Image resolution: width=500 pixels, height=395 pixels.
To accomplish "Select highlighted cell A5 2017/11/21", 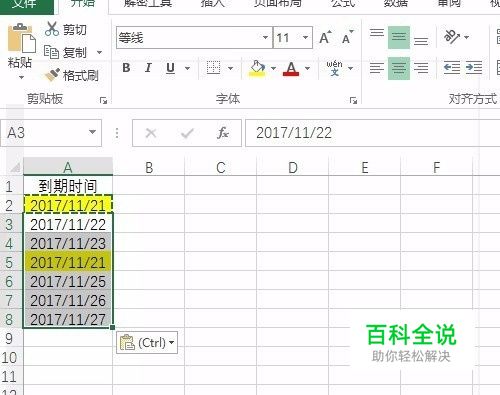I will tap(68, 262).
